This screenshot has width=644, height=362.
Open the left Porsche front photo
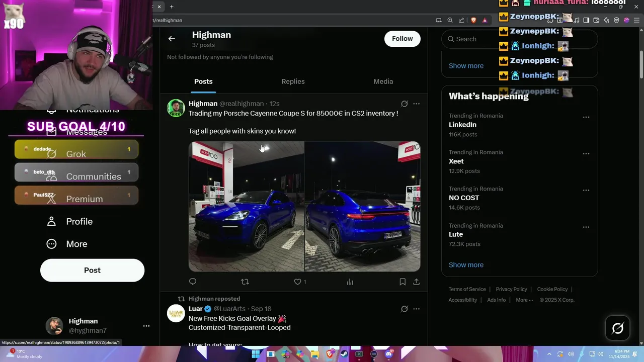pos(246,207)
